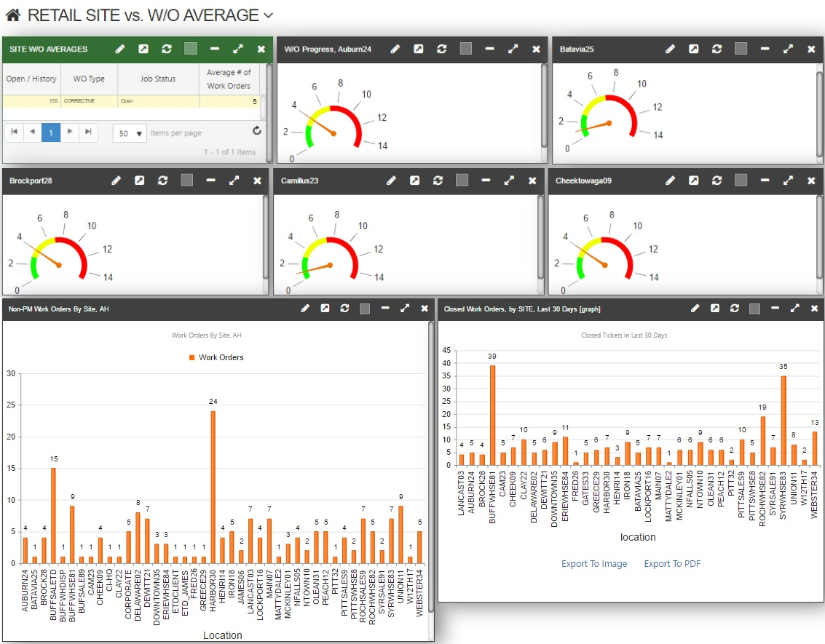Collapse the Batavia25 panel with minus icon
This screenshot has width=825, height=644.
point(765,49)
